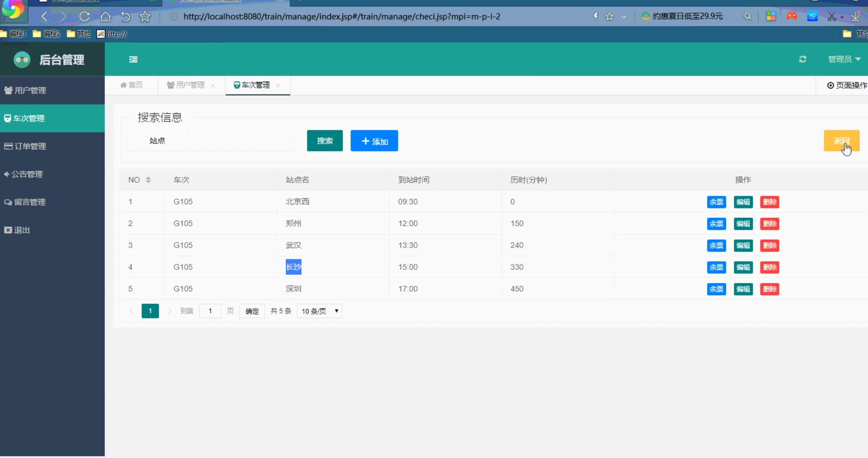Open the 其他 bookmarks folder
The width and height of the screenshot is (868, 458).
pyautogui.click(x=79, y=34)
